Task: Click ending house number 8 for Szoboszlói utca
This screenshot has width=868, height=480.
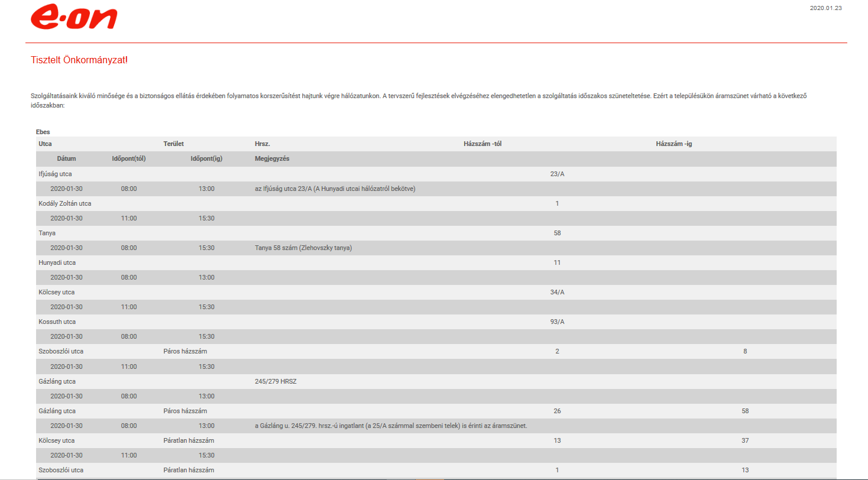Action: click(745, 351)
